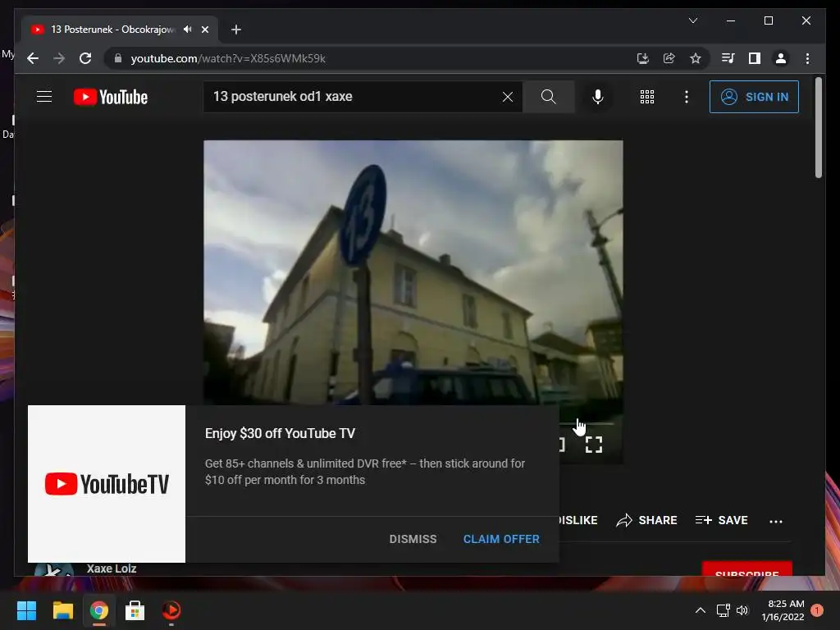
Task: View site info via lock icon
Action: [118, 58]
